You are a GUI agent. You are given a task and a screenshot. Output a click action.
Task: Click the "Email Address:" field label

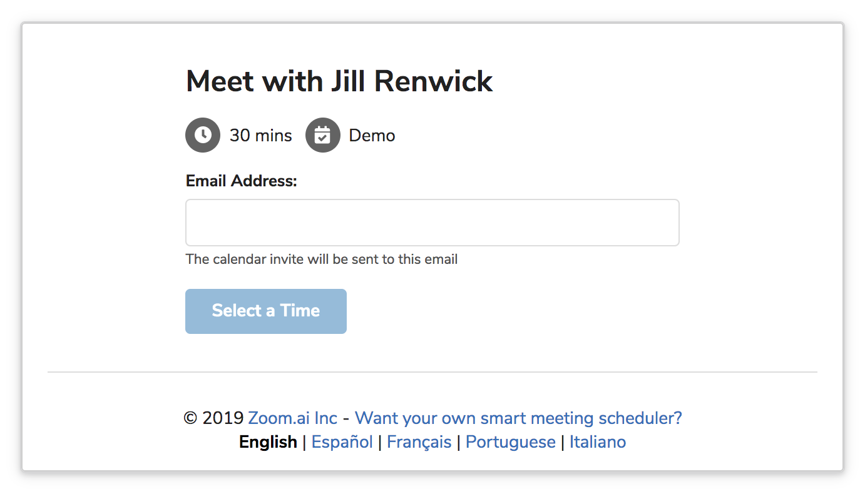pos(242,181)
